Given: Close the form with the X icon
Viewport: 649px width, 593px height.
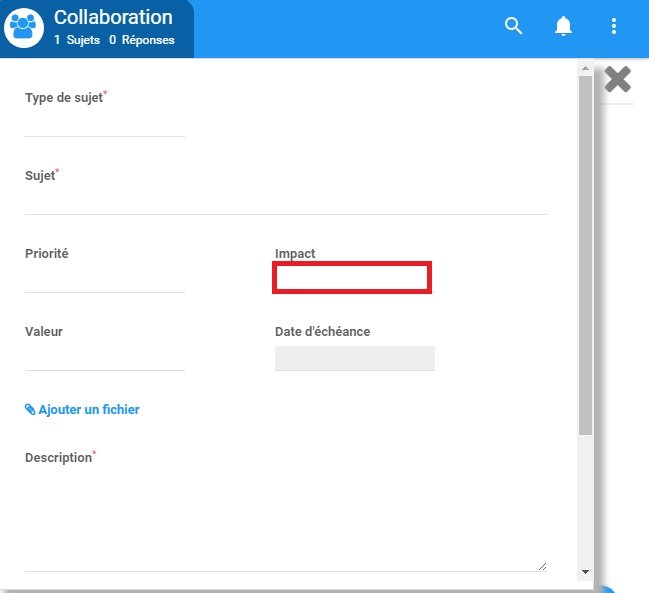Looking at the screenshot, I should pyautogui.click(x=618, y=80).
